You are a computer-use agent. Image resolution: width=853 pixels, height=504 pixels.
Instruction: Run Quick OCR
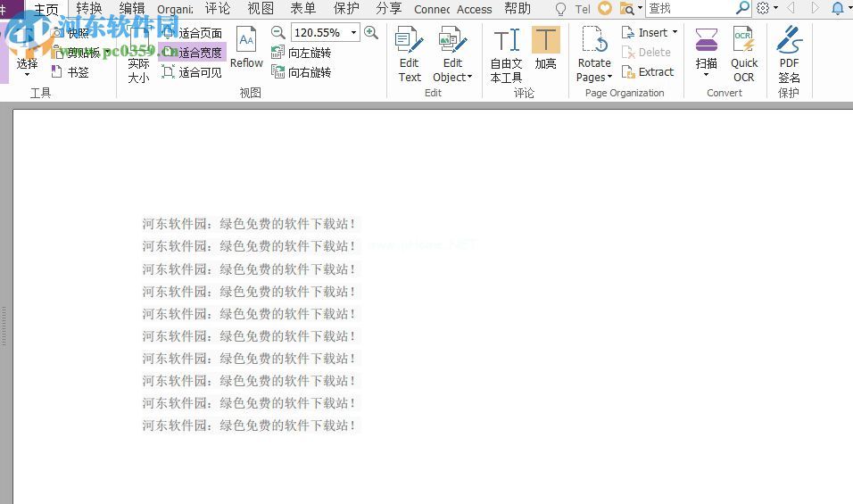pos(743,54)
